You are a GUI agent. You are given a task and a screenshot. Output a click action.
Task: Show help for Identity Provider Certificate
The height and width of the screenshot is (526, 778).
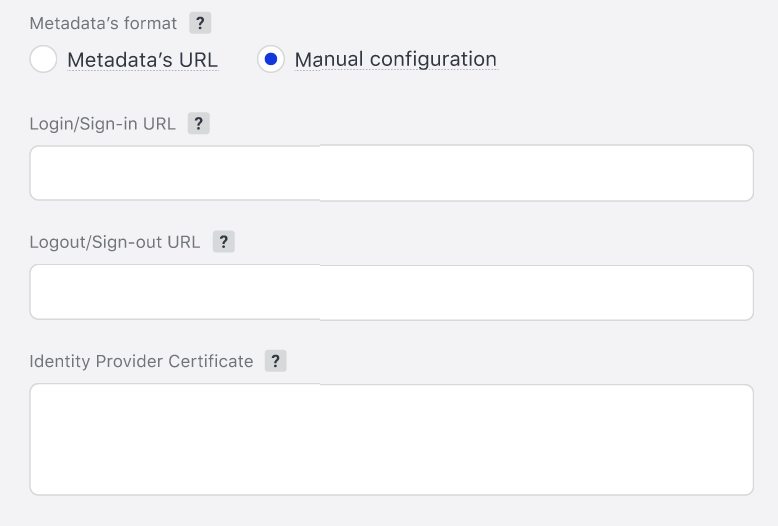[x=276, y=361]
